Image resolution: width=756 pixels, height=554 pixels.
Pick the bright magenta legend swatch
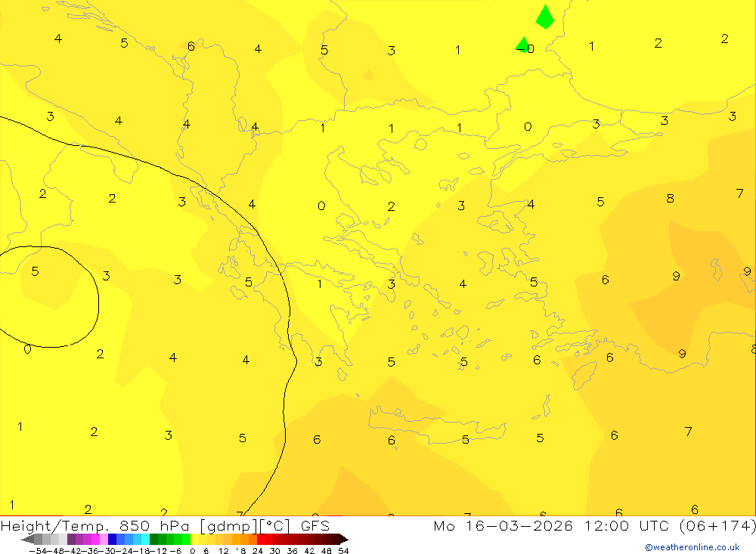pos(95,539)
